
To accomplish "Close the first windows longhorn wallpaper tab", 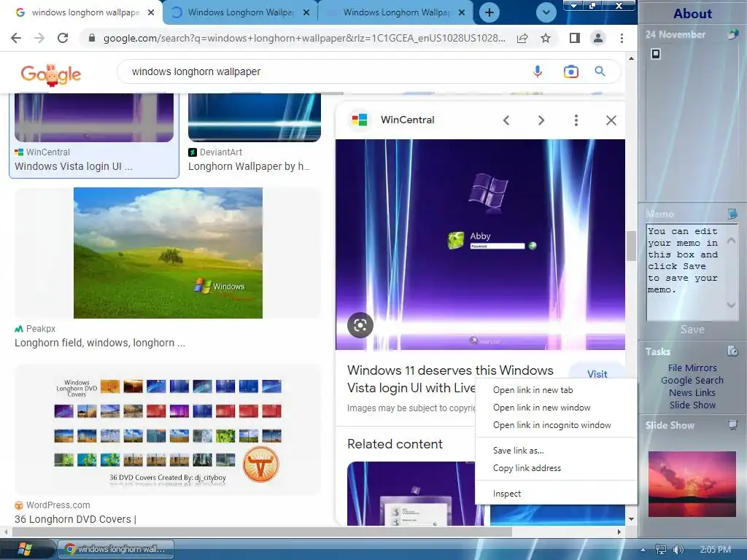I will 151,12.
